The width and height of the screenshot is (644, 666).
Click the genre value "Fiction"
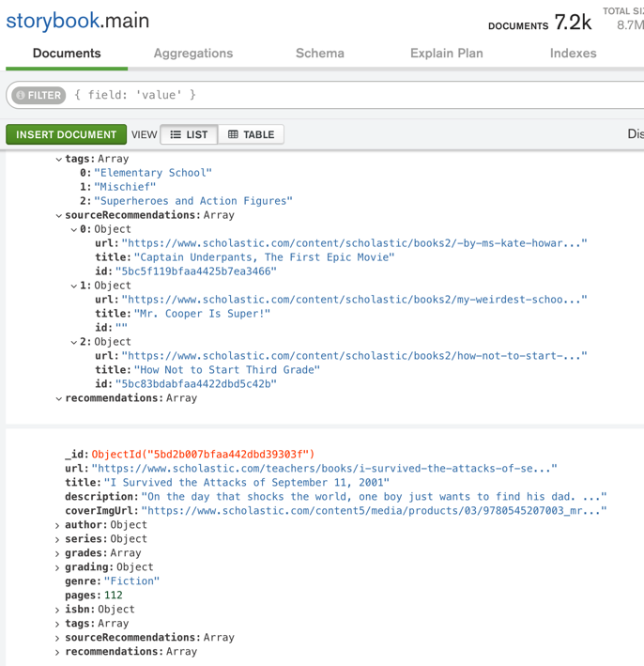coord(132,581)
